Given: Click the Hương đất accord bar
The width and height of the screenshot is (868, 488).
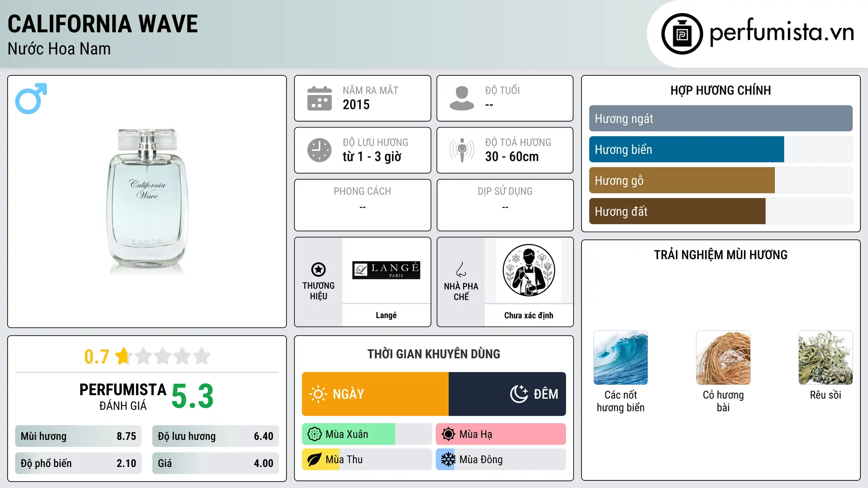Looking at the screenshot, I should coord(721,211).
